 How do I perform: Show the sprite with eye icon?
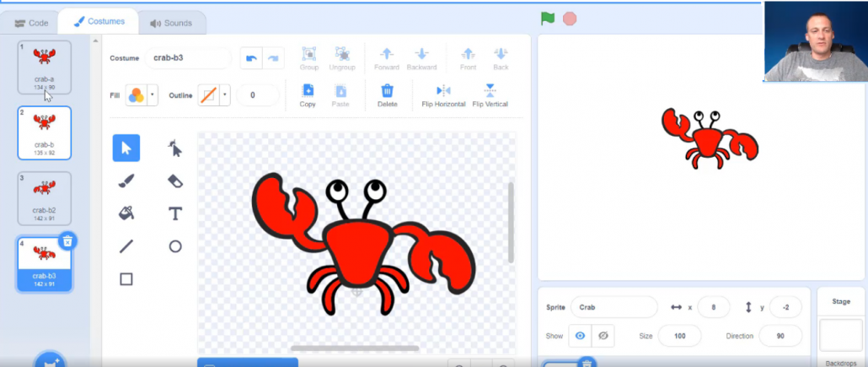[580, 336]
